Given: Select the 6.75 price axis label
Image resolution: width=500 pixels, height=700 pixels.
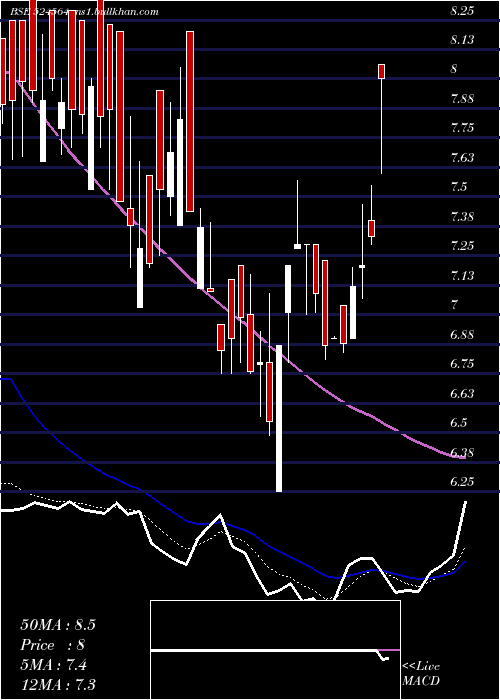Looking at the screenshot, I should click(x=462, y=364).
